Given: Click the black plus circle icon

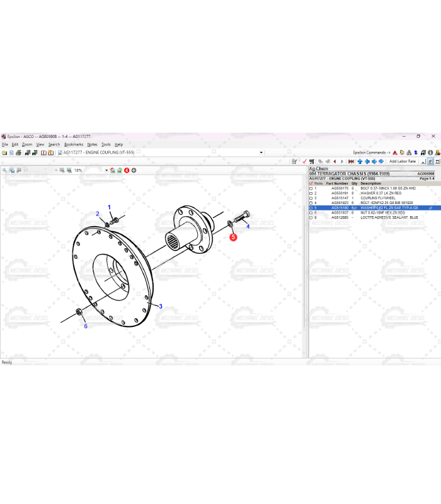Looking at the screenshot, I should click(134, 170).
